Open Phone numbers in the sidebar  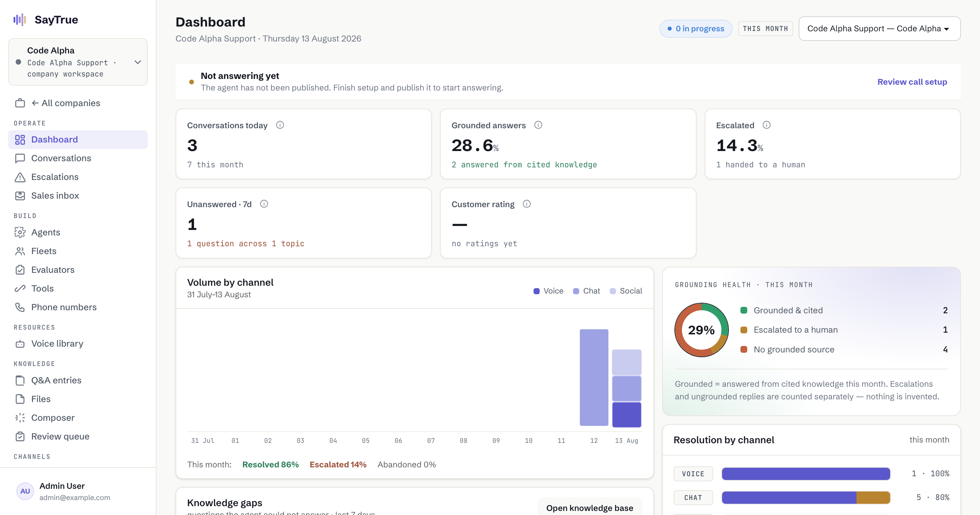coord(78,307)
